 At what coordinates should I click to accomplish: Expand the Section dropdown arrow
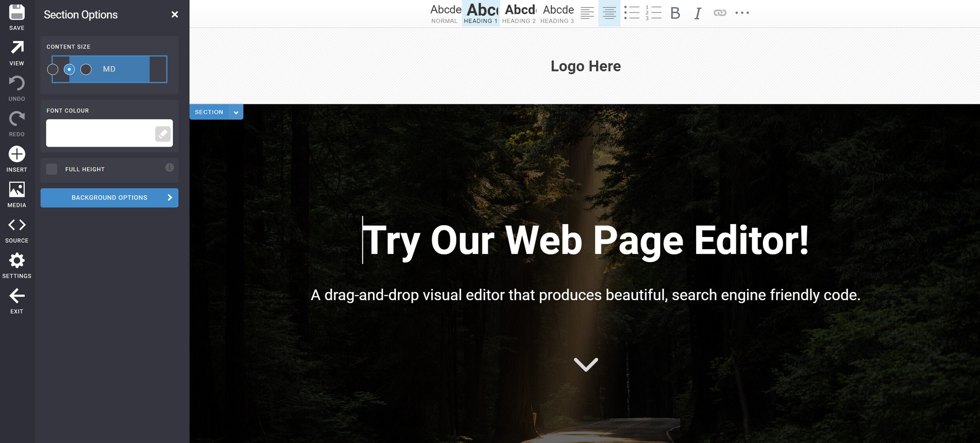[x=236, y=112]
